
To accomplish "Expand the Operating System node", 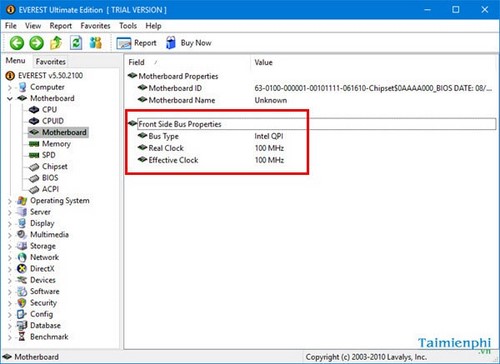I will click(x=10, y=201).
